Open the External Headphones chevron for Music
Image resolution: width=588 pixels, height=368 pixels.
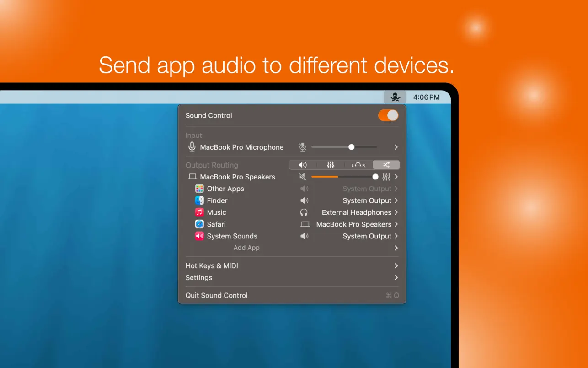[396, 212]
